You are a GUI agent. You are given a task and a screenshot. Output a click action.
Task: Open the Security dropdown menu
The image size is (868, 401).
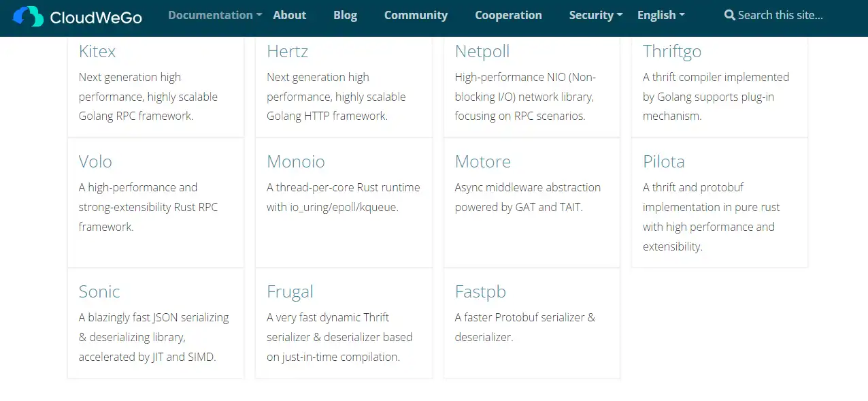point(596,15)
